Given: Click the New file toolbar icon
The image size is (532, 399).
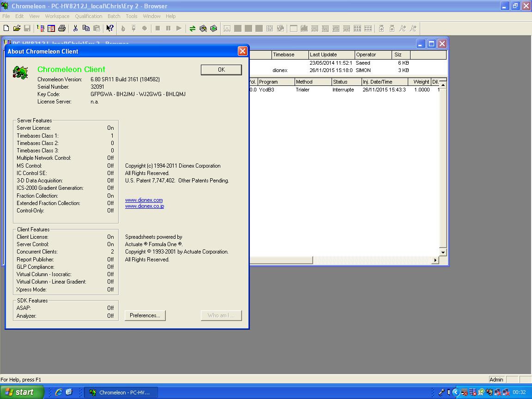Looking at the screenshot, I should pyautogui.click(x=6, y=29).
